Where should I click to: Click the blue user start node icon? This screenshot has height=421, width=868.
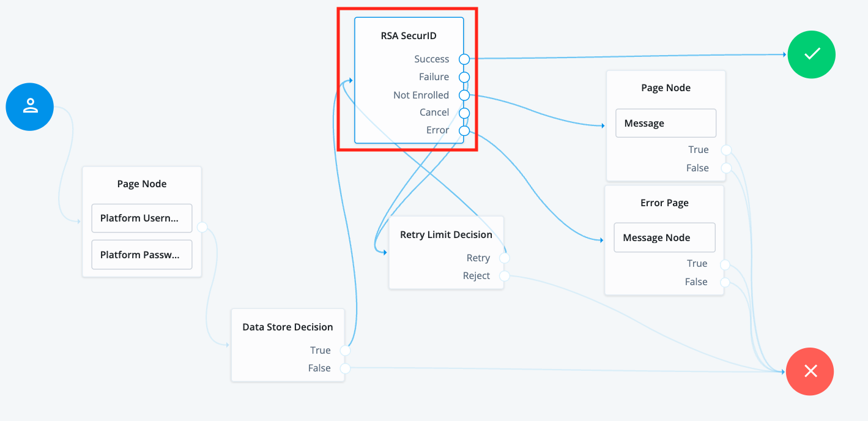[30, 106]
